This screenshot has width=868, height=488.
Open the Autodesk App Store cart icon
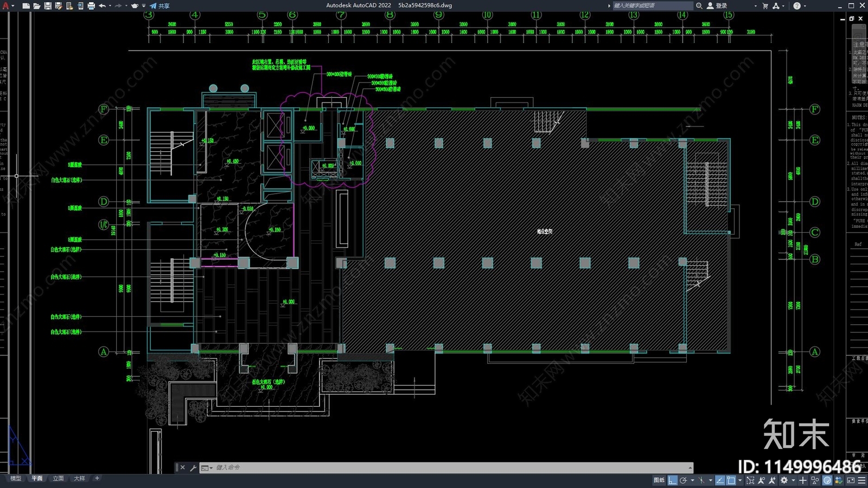[765, 5]
